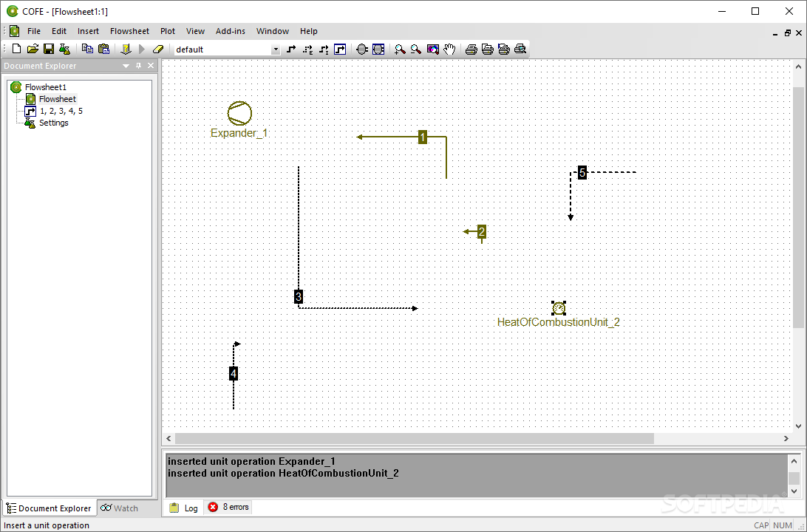This screenshot has width=807, height=532.
Task: Click the canvas vertical scrollbar thumb
Action: pos(797,208)
